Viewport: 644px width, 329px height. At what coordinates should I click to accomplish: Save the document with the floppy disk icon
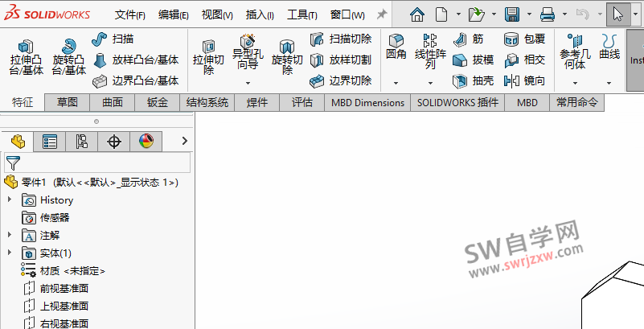(x=512, y=14)
